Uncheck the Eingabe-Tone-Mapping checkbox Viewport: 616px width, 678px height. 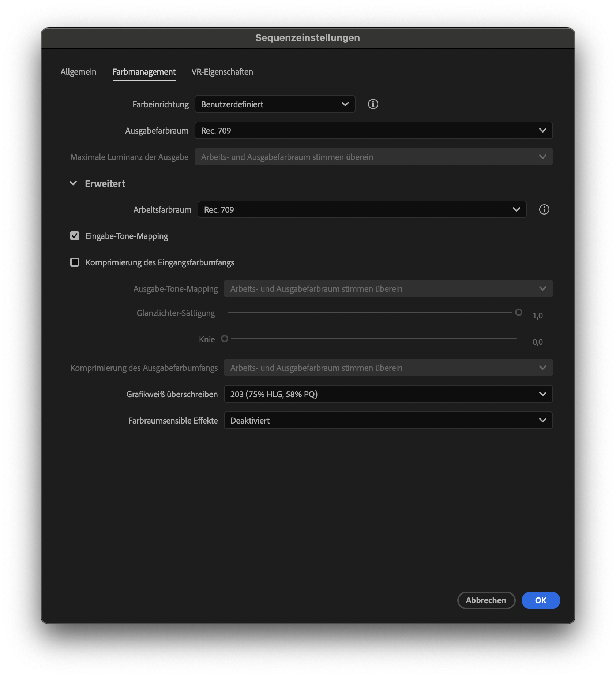75,236
